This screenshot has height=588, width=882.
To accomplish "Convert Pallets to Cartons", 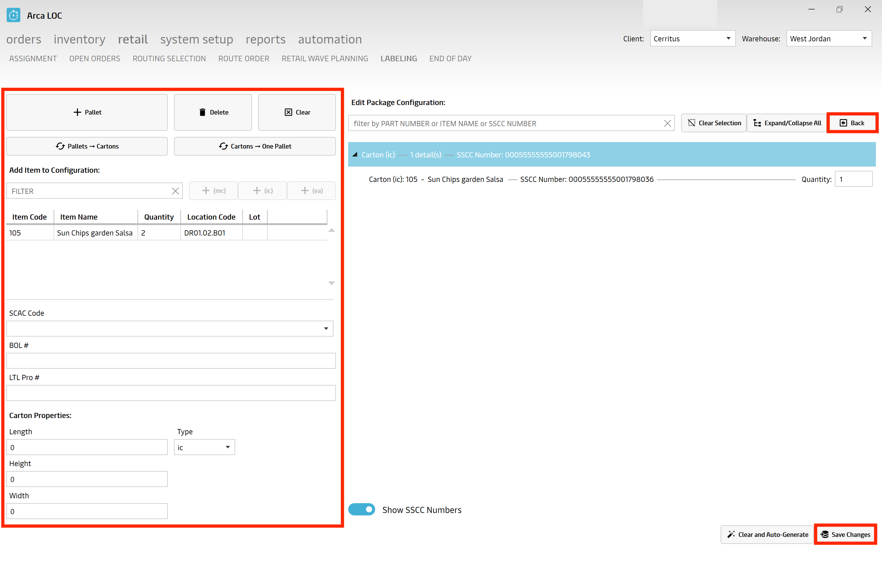I will point(87,146).
